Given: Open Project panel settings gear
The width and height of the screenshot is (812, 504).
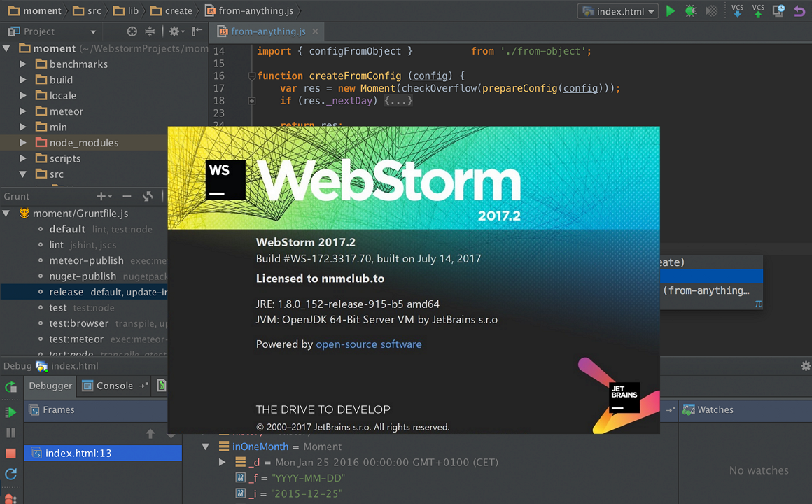Looking at the screenshot, I should point(176,31).
